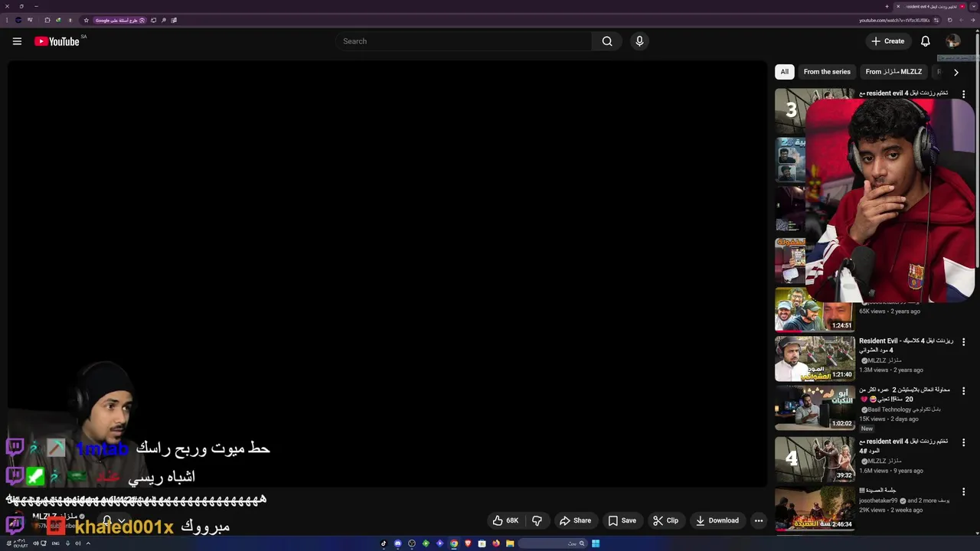The height and width of the screenshot is (551, 980).
Task: Open the Windows Start button in taskbar
Action: pyautogui.click(x=596, y=543)
